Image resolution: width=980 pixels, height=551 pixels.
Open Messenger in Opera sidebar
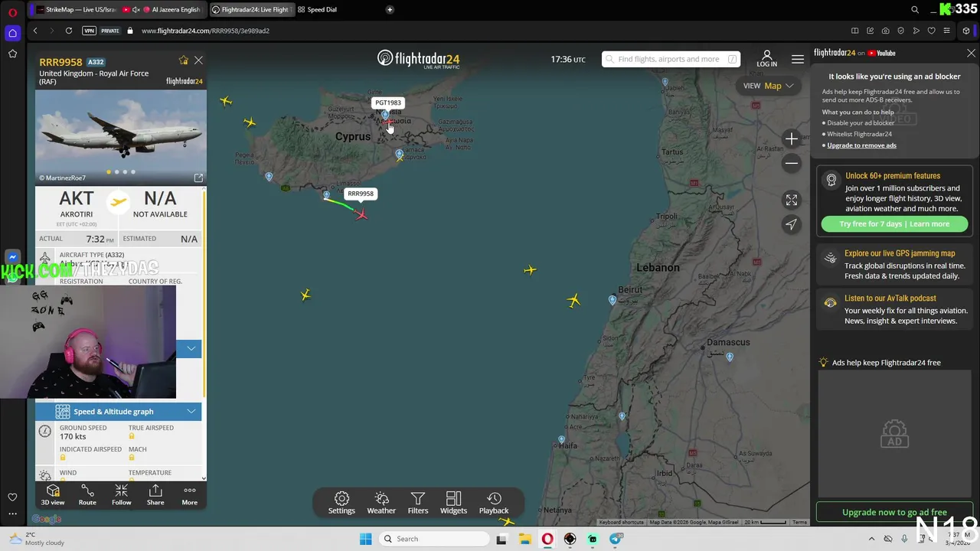click(x=12, y=258)
